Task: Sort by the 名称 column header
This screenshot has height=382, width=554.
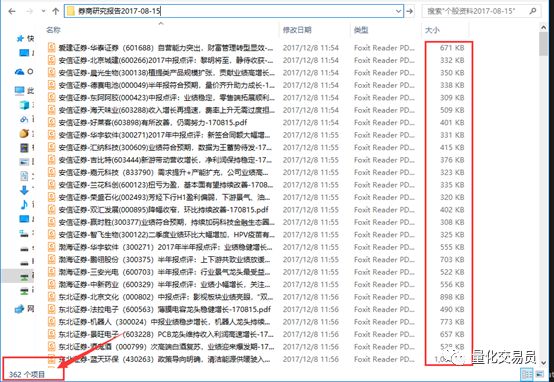Action: click(53, 30)
